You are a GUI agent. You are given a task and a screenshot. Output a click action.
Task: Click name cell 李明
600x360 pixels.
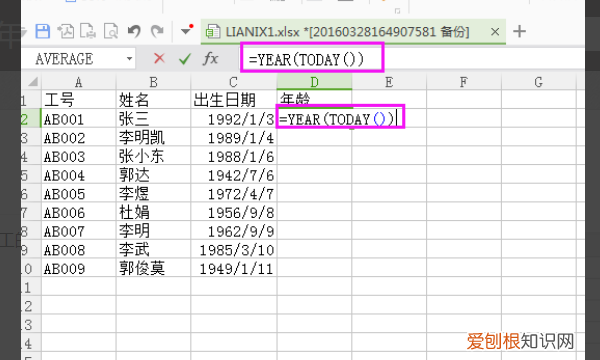pyautogui.click(x=153, y=231)
